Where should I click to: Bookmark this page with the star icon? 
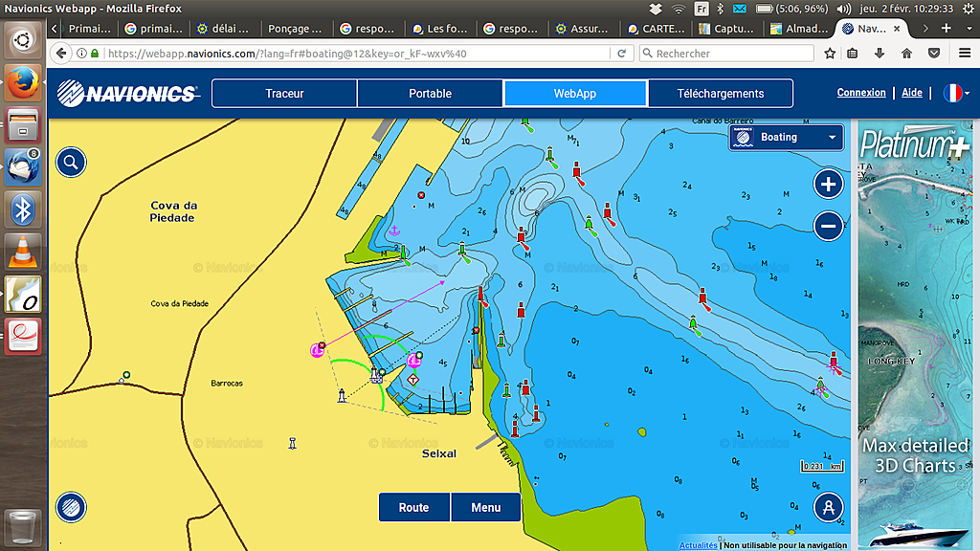click(x=830, y=54)
